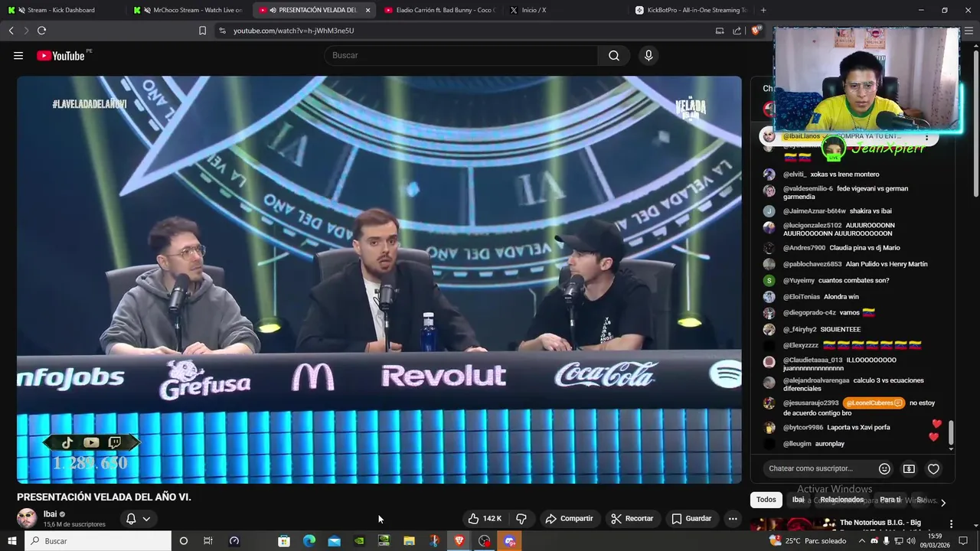The image size is (980, 551).
Task: Open the YouTube hamburger guide menu
Action: click(18, 55)
